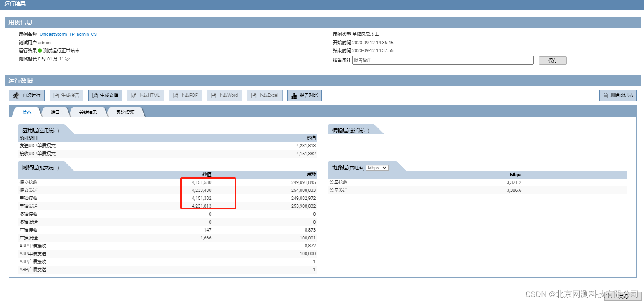Click the 报文发送 per-second value 4,233,480
The height and width of the screenshot is (302, 644).
click(202, 190)
